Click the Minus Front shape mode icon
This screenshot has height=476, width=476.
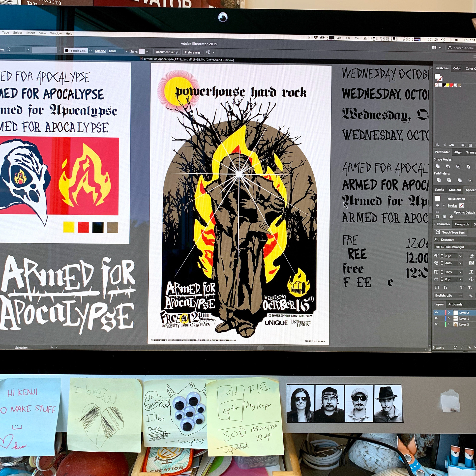[448, 167]
